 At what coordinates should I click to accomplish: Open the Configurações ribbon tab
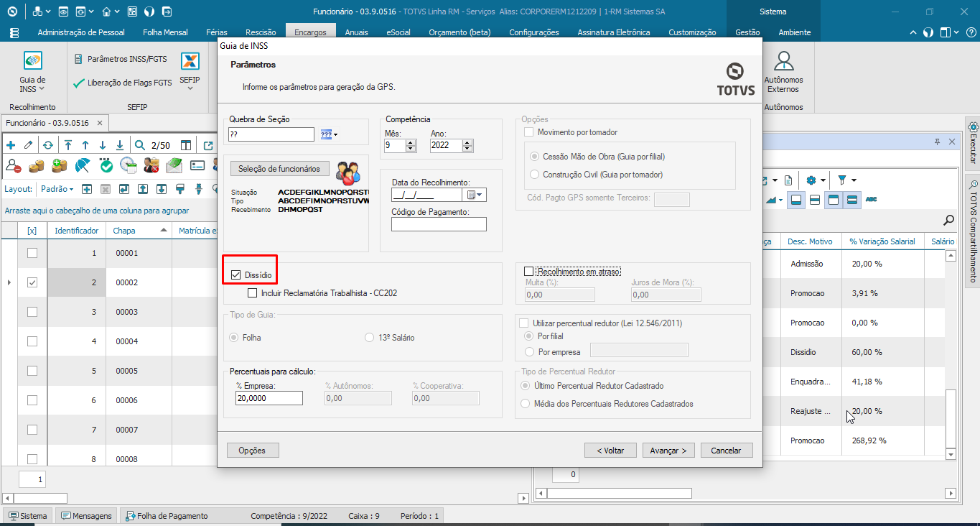[x=534, y=32]
